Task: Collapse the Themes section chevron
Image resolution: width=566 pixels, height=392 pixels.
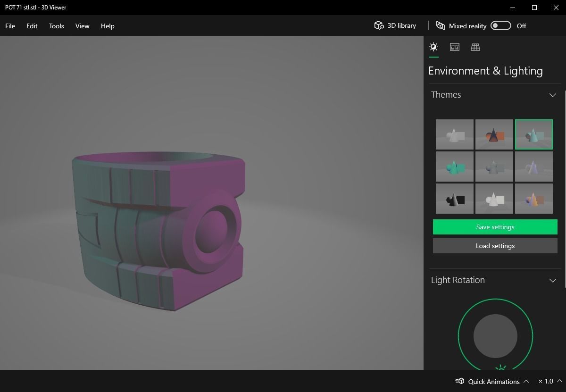Action: pyautogui.click(x=553, y=95)
